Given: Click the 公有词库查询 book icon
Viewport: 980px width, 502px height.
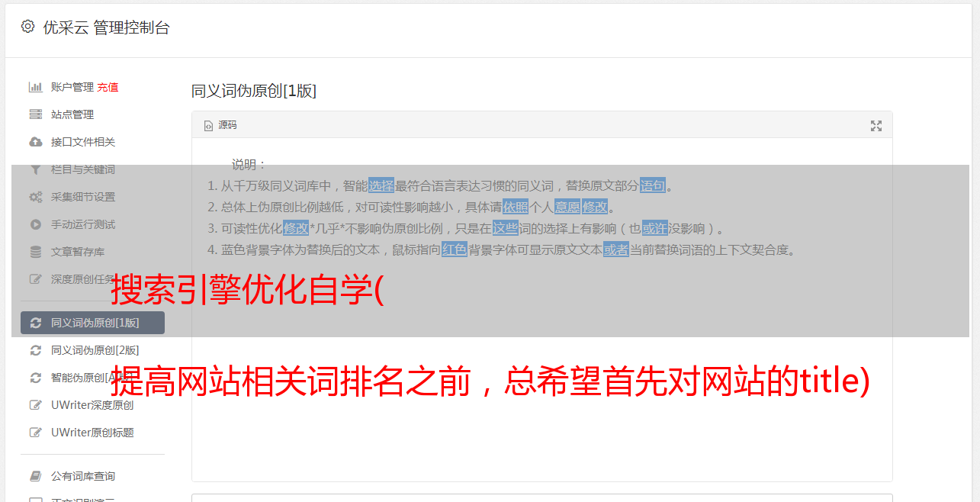Looking at the screenshot, I should tap(35, 476).
